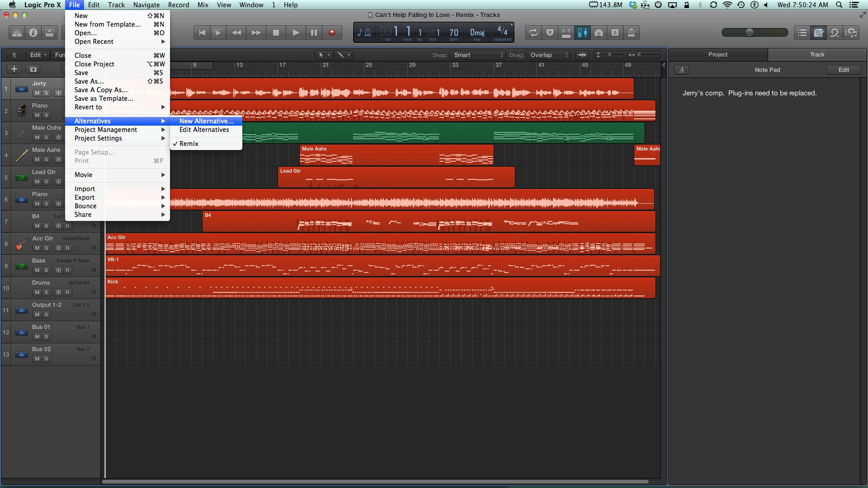This screenshot has width=868, height=488.
Task: Click the Acc Gtr guitar track icon
Action: click(x=21, y=244)
